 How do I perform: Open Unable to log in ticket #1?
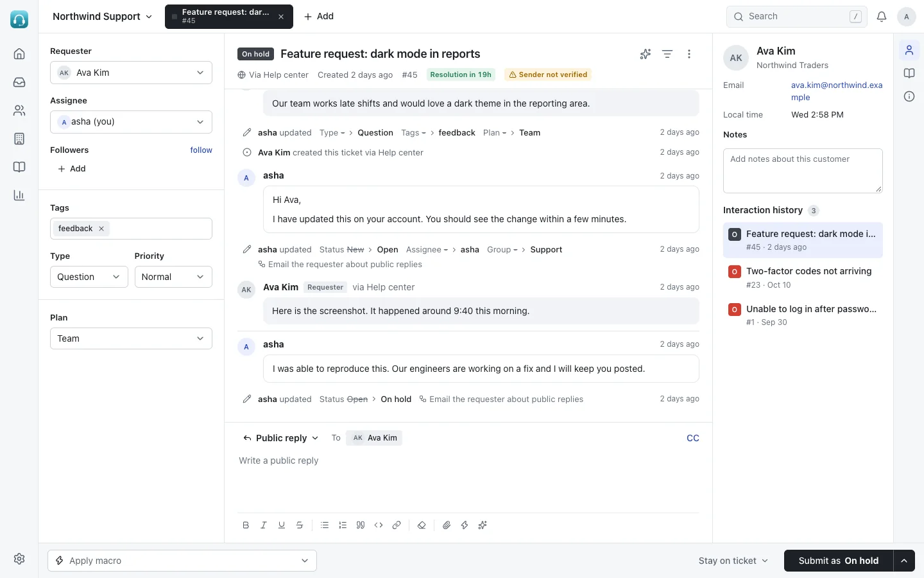(x=803, y=315)
